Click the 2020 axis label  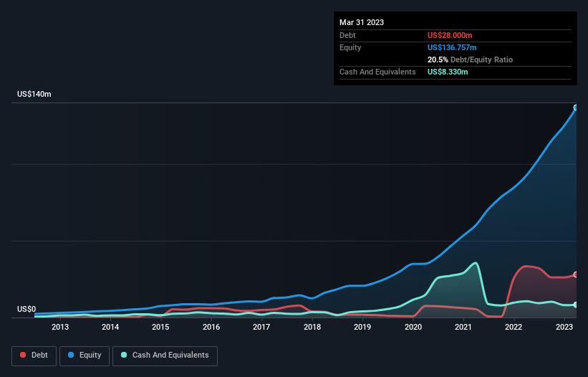click(413, 327)
